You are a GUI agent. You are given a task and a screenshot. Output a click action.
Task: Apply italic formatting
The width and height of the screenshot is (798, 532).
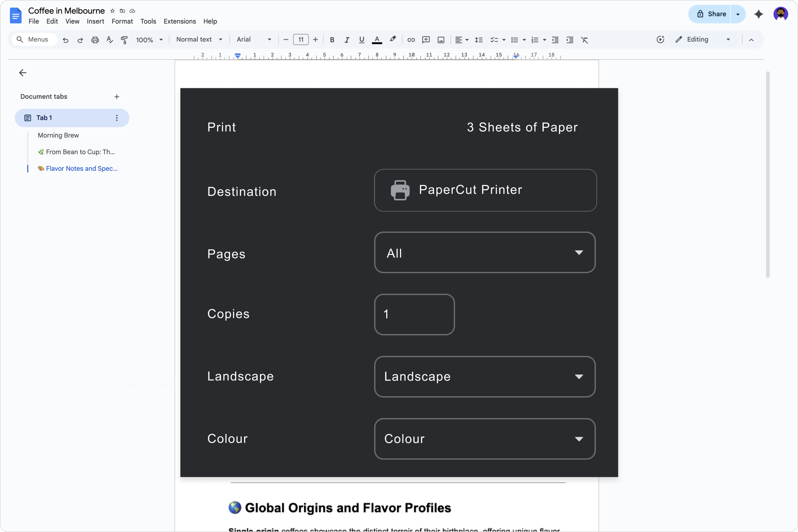tap(346, 39)
